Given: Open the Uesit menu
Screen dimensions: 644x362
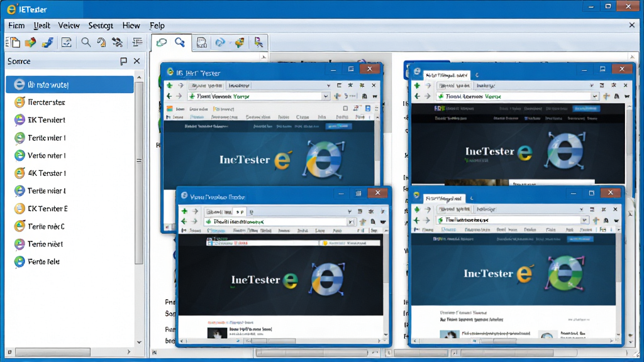Looking at the screenshot, I should click(42, 25).
